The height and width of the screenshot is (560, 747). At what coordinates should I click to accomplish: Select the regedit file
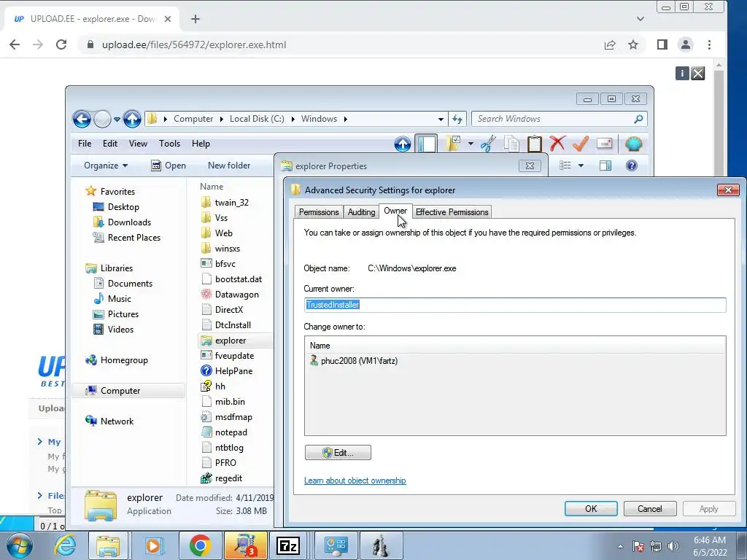point(222,478)
